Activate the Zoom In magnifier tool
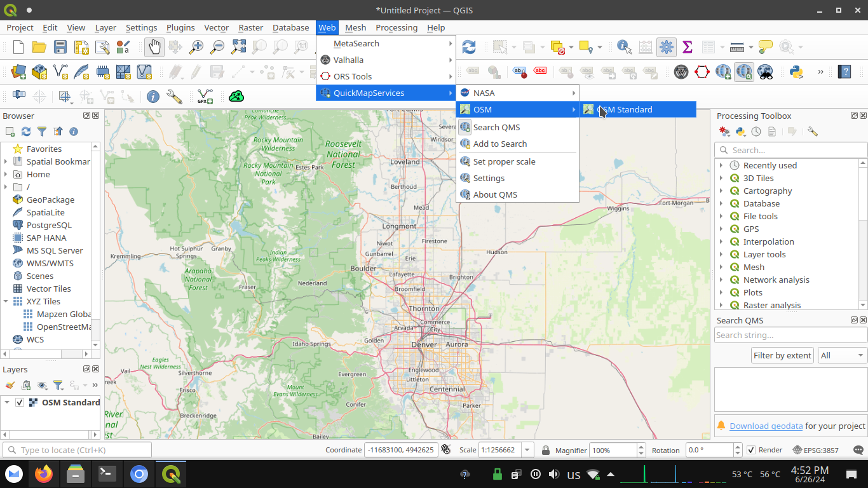Screen dimensions: 868x488 click(x=197, y=47)
